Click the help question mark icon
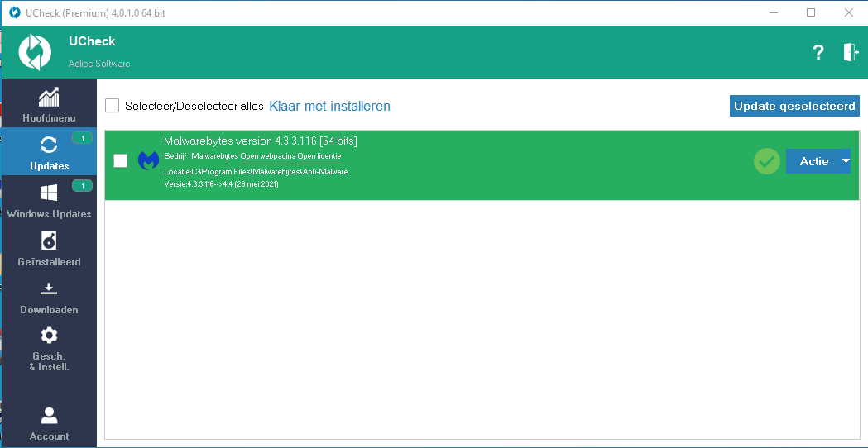The image size is (868, 448). tap(818, 53)
